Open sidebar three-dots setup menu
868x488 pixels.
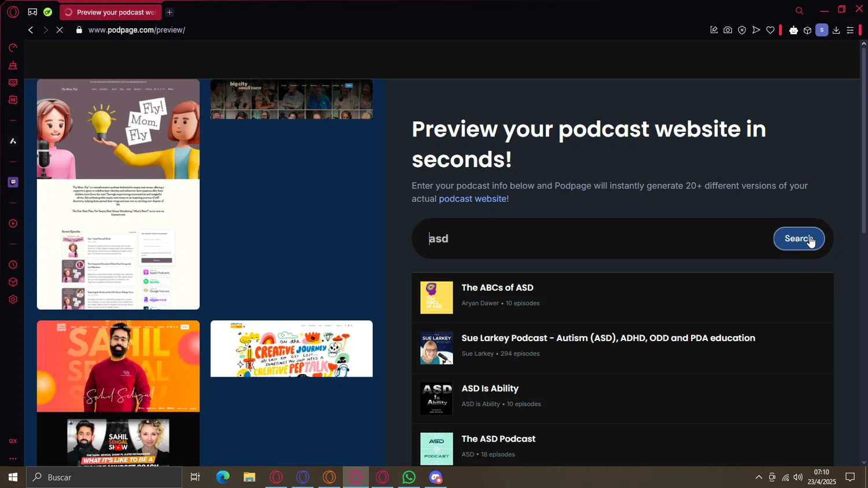[x=13, y=459]
